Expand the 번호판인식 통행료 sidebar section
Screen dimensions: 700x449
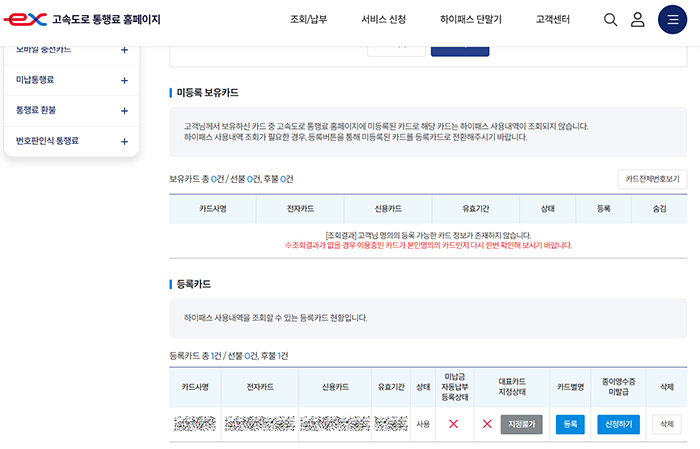coord(124,142)
